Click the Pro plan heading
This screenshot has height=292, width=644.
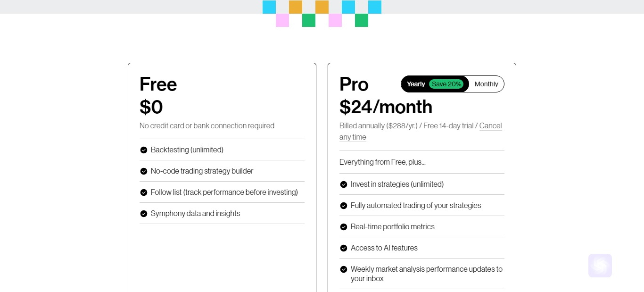pos(354,84)
